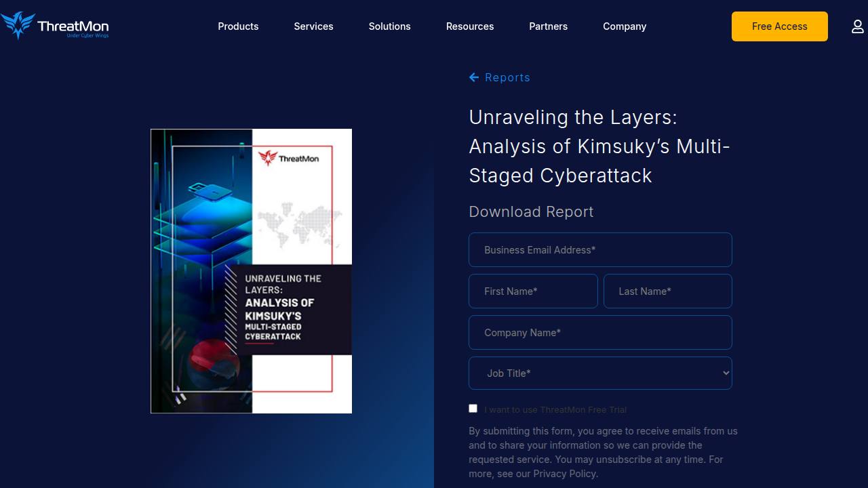Open the Company menu
Viewport: 868px width, 488px height.
coord(625,26)
